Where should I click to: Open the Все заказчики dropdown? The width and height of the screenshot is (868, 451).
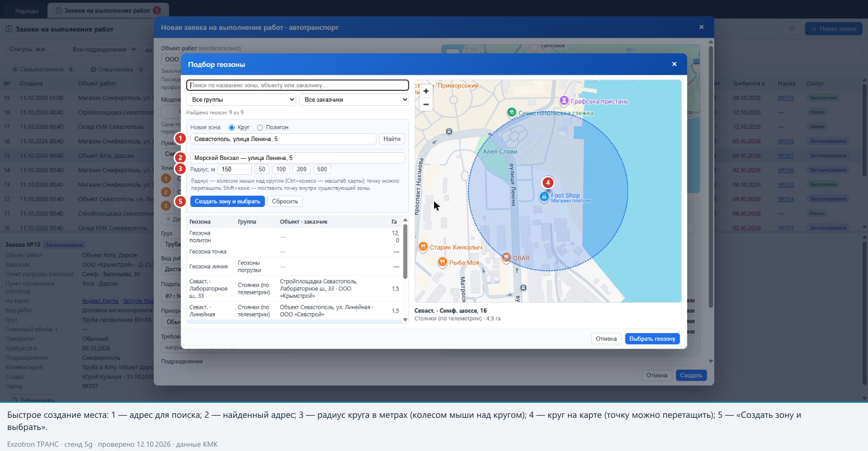coord(354,100)
